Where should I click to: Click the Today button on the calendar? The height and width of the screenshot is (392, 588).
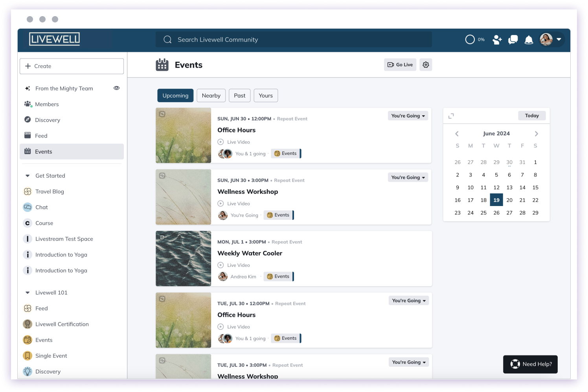pyautogui.click(x=532, y=115)
